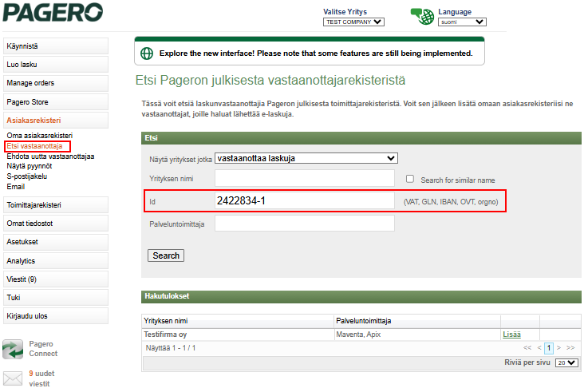
Task: Open the Tuki menu item
Action: click(x=56, y=298)
